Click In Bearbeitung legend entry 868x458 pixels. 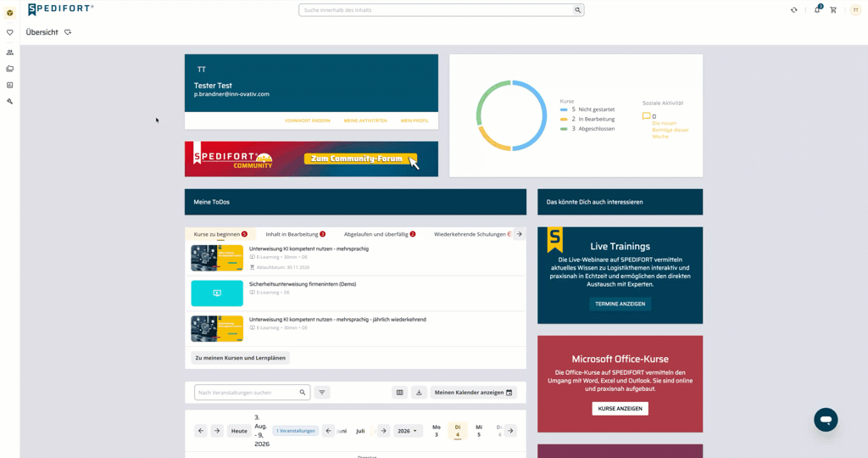(587, 119)
